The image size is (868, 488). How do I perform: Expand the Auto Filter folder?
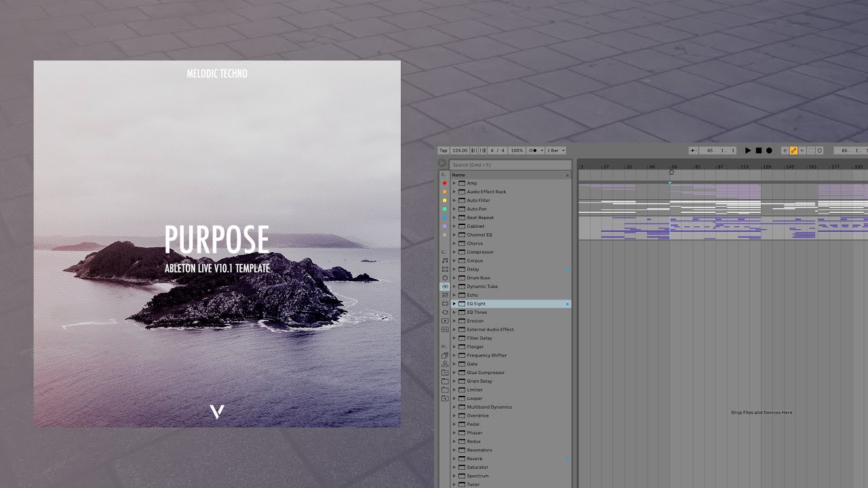tap(454, 201)
